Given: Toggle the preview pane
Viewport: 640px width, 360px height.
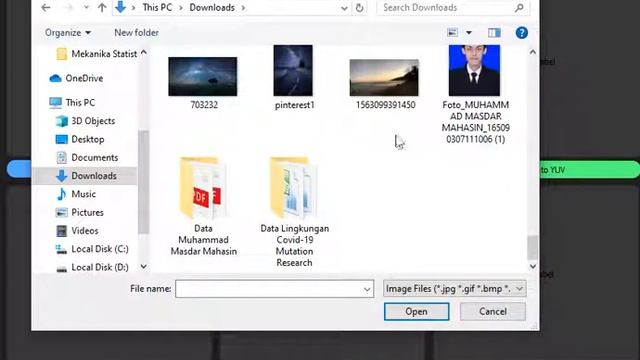Looking at the screenshot, I should [x=494, y=33].
